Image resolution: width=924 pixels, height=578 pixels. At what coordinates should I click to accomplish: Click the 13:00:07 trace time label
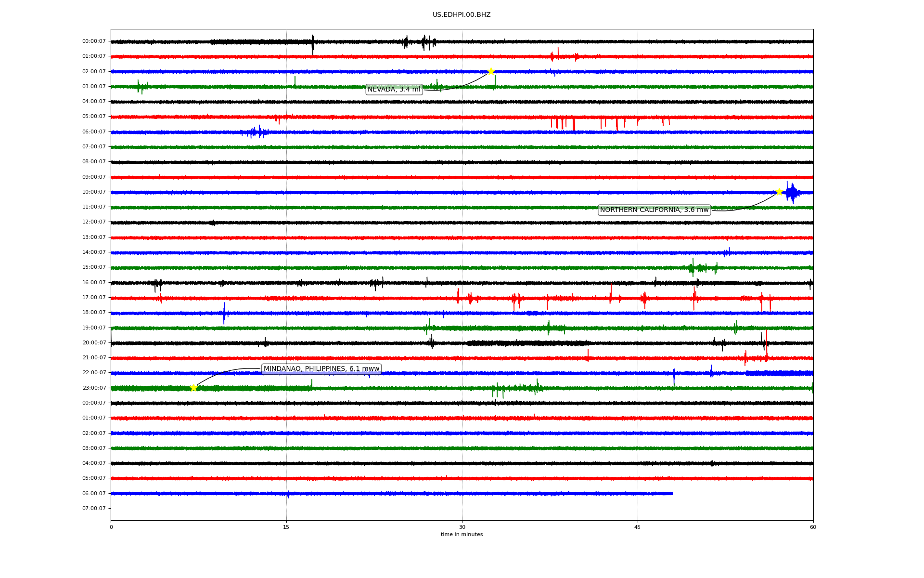[x=94, y=237]
